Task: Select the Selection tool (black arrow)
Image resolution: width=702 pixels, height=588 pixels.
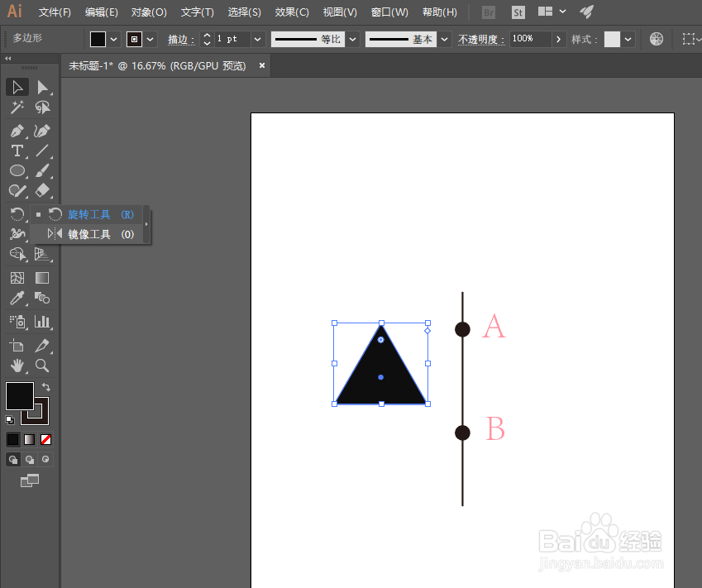Action: (x=17, y=87)
